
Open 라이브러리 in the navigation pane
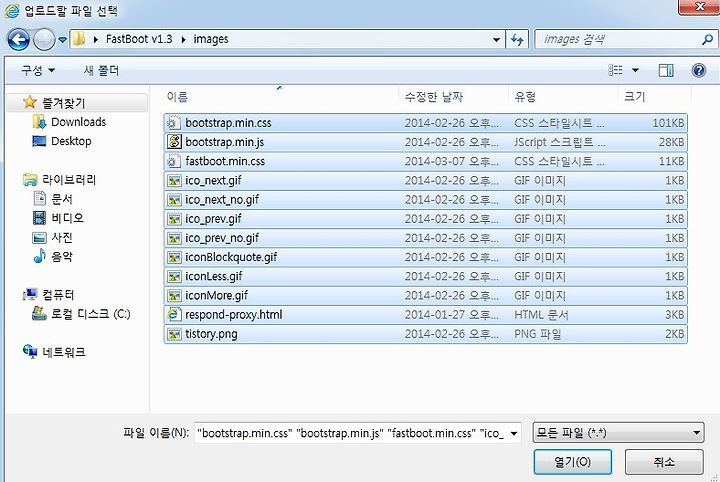click(69, 179)
